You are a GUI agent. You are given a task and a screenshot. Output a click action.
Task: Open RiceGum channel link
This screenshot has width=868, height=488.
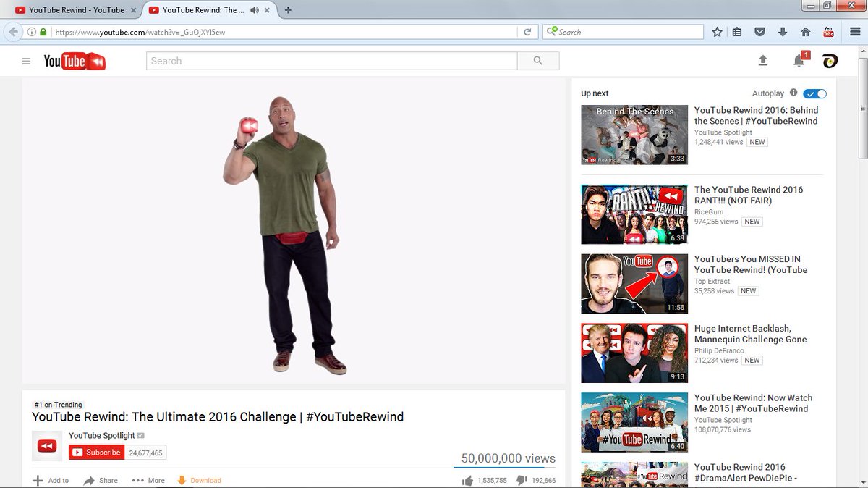point(709,212)
